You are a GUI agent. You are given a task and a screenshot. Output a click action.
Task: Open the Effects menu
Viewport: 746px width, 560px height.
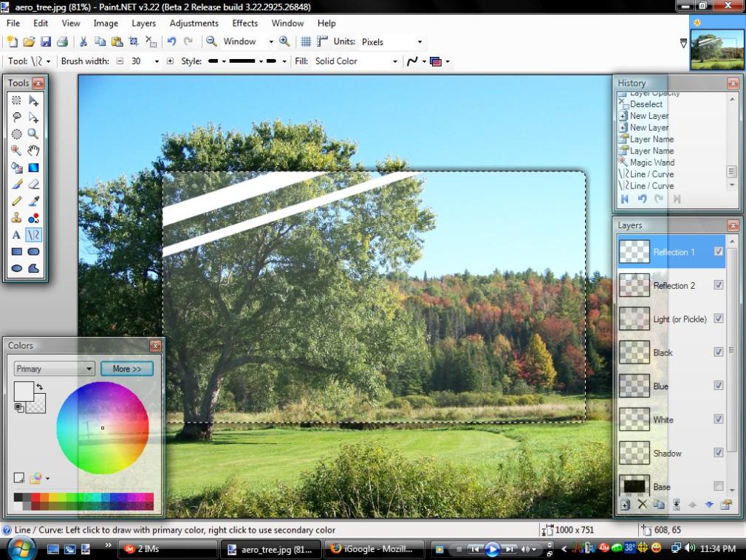pyautogui.click(x=245, y=23)
